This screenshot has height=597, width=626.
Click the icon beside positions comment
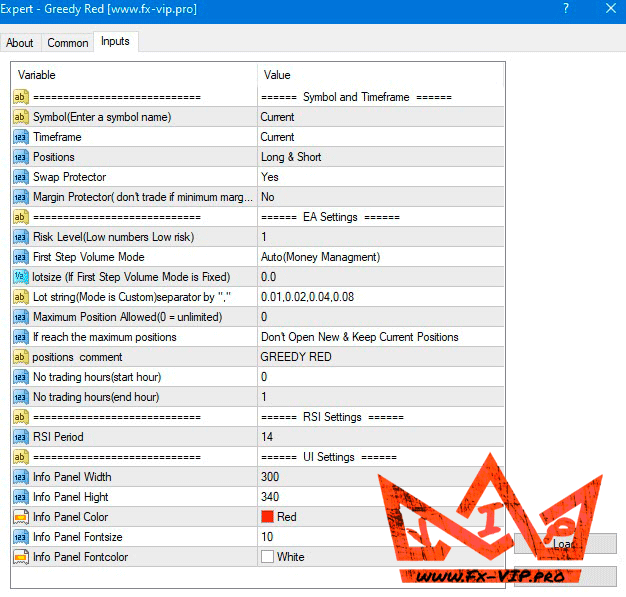point(20,357)
